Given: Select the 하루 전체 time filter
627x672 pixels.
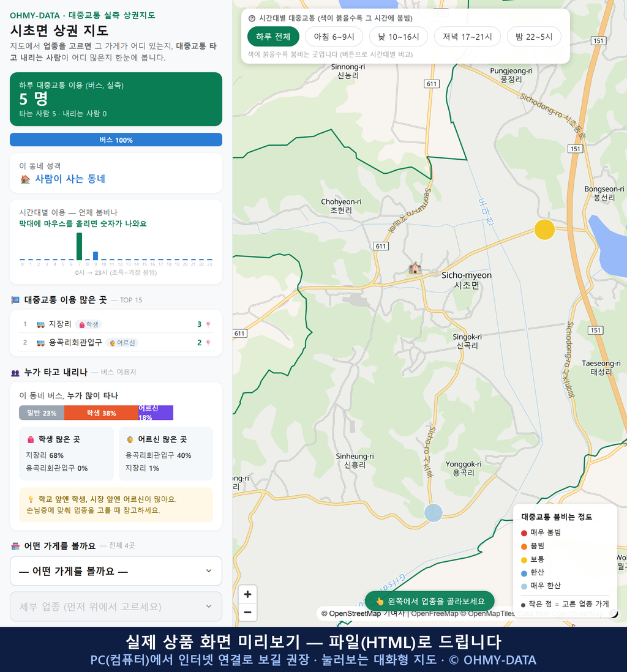Looking at the screenshot, I should 273,37.
